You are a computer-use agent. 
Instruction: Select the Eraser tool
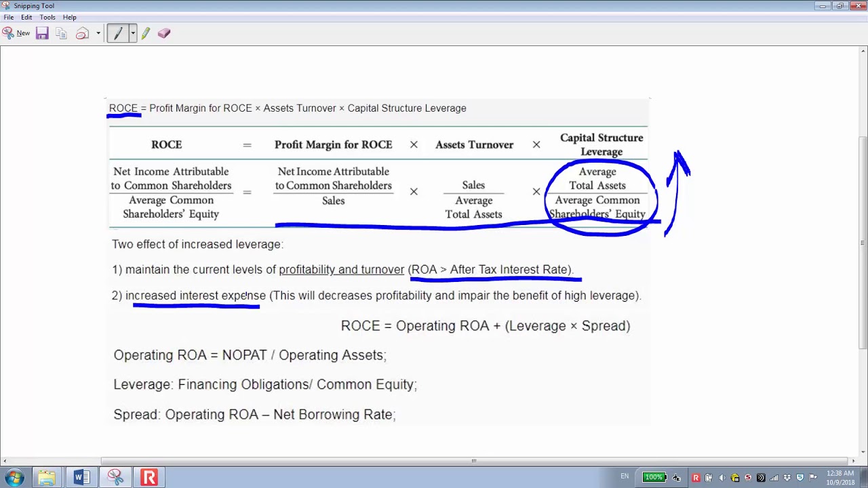pyautogui.click(x=164, y=33)
